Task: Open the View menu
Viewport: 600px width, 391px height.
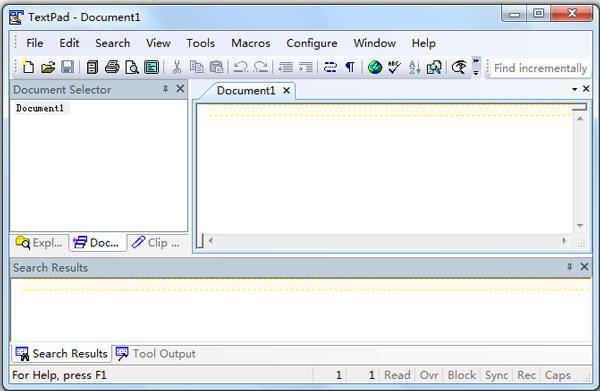Action: click(158, 43)
